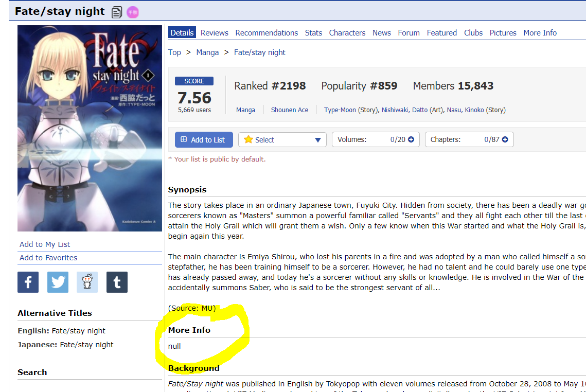Go to the Recommendations tab
Viewport: 586px width, 392px height.
pyautogui.click(x=267, y=33)
